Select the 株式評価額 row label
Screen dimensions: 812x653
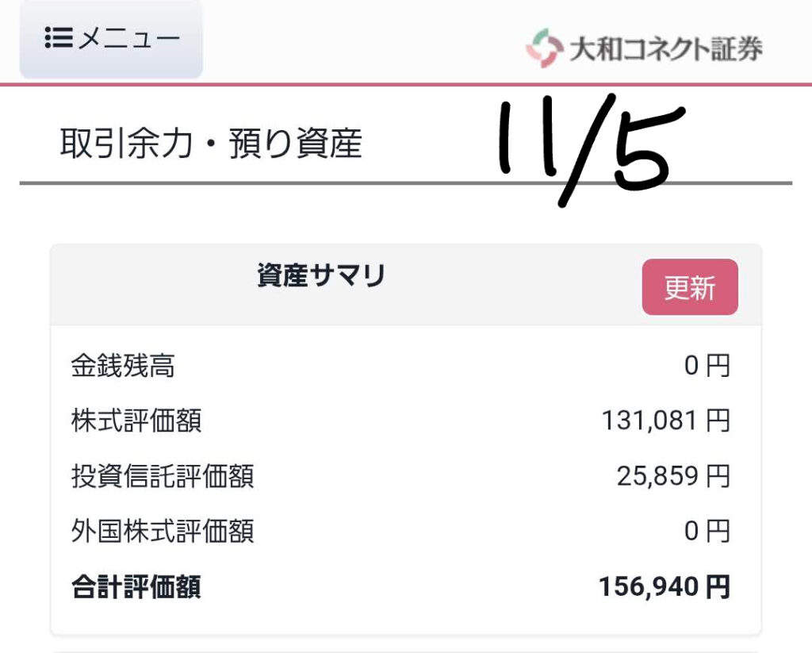pyautogui.click(x=136, y=421)
